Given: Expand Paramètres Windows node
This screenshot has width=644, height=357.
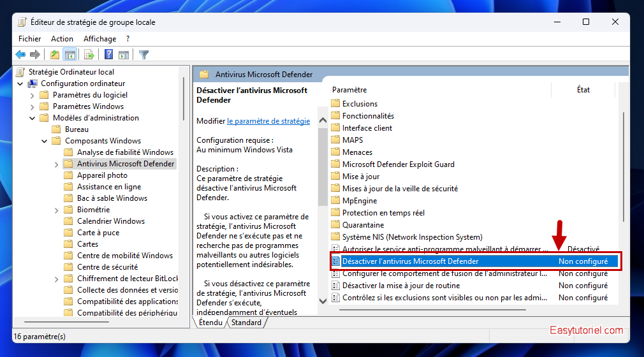Looking at the screenshot, I should 32,107.
